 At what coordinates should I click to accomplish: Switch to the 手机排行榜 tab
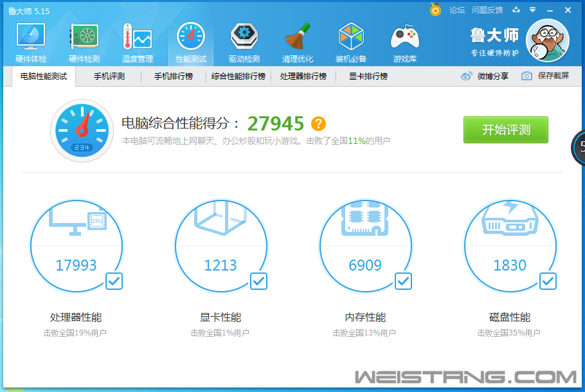(x=174, y=76)
